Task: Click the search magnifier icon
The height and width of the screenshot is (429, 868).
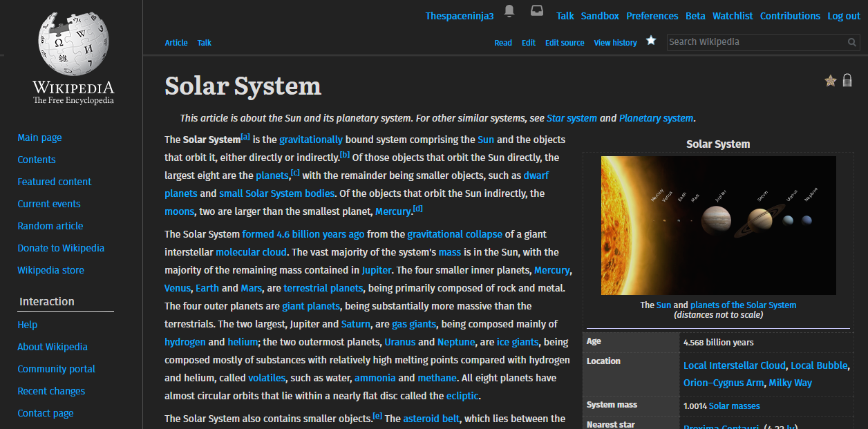Action: [x=852, y=42]
